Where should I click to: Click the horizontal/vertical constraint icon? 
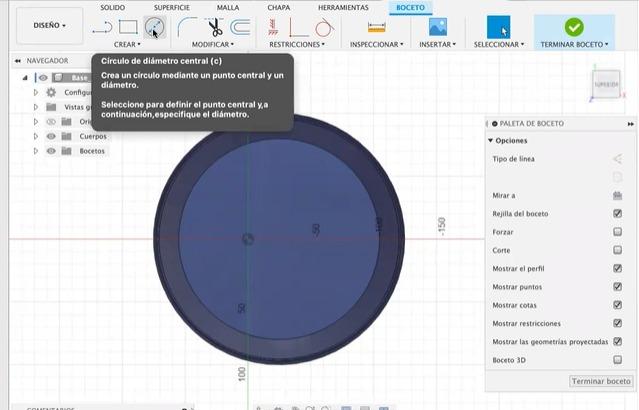tap(273, 27)
